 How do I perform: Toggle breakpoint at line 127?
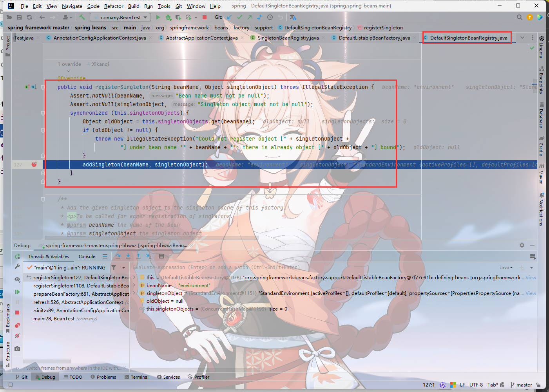point(34,164)
